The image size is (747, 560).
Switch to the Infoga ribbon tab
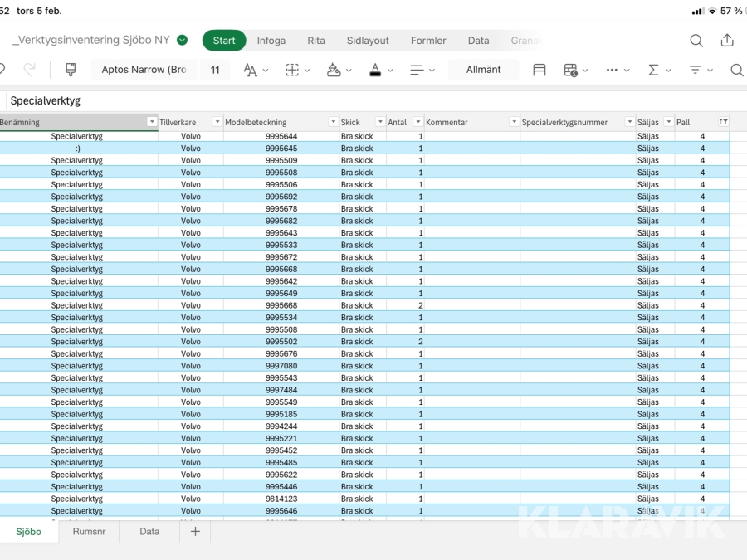271,40
